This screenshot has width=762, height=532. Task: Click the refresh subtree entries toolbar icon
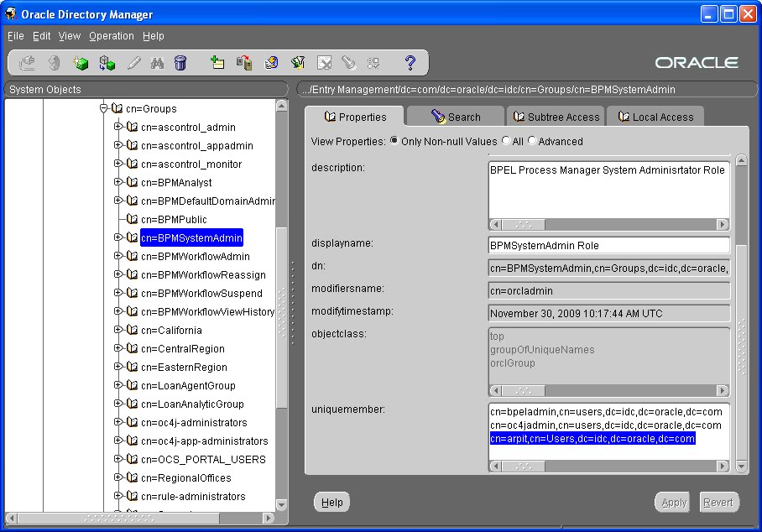[271, 63]
